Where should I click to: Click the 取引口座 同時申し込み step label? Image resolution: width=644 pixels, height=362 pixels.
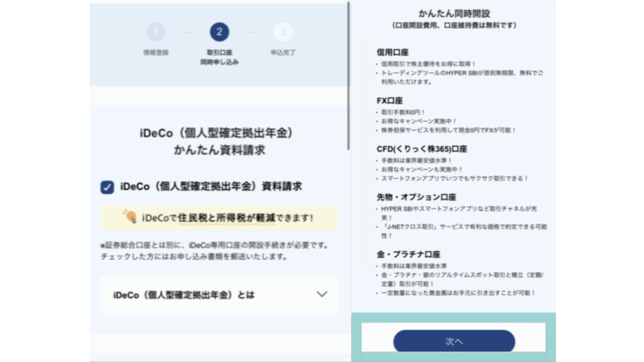[x=219, y=57]
